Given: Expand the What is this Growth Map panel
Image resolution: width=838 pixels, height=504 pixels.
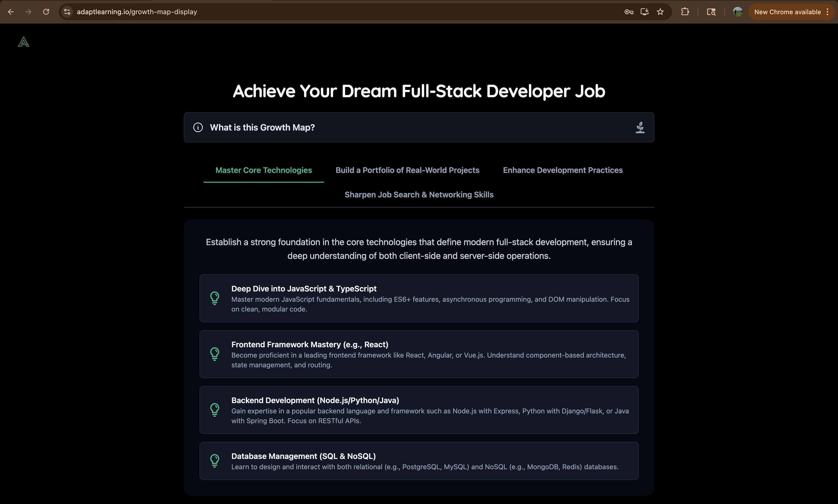Looking at the screenshot, I should (419, 127).
